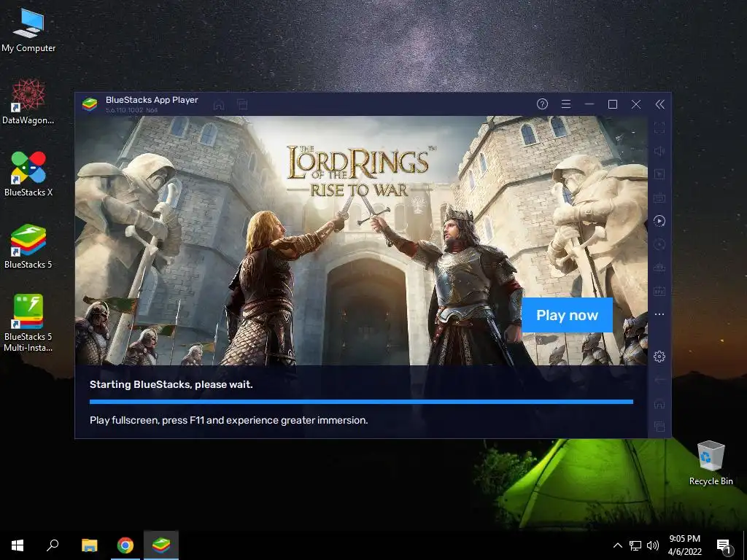Click the fullscreen icon in the sidebar
Viewport: 747px width, 560px height.
click(x=659, y=128)
